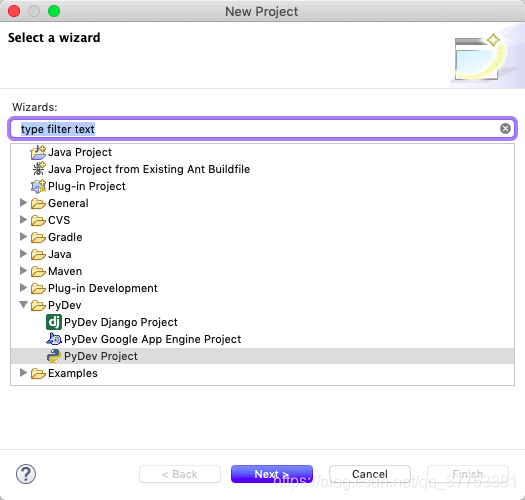Click the CVS label
The image size is (525, 500).
point(59,220)
